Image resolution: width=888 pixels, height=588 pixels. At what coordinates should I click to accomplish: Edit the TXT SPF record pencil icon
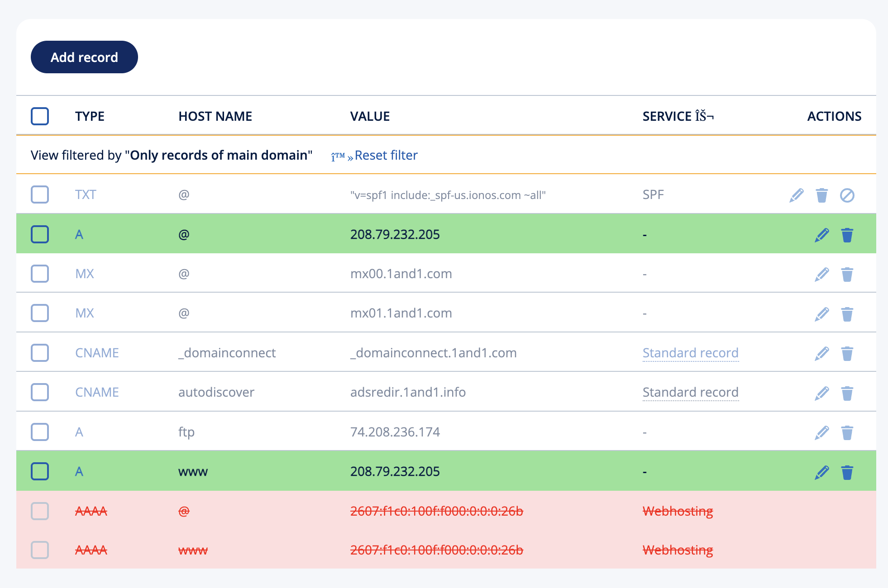click(x=796, y=195)
